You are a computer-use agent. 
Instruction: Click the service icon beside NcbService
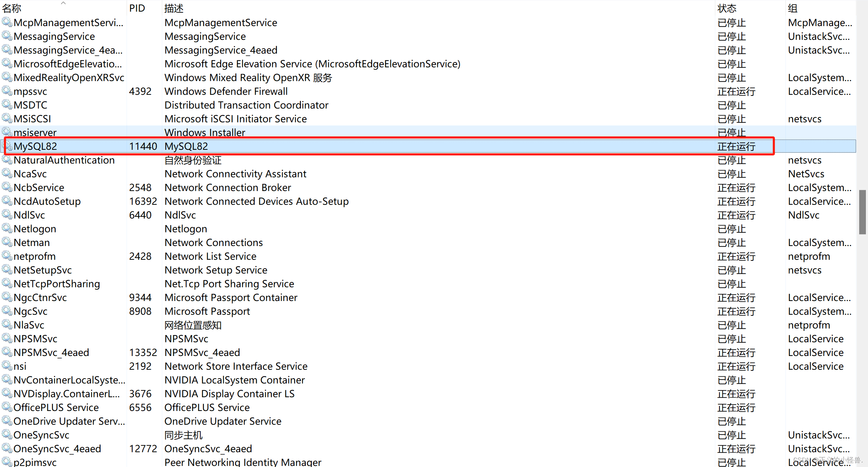coord(7,187)
